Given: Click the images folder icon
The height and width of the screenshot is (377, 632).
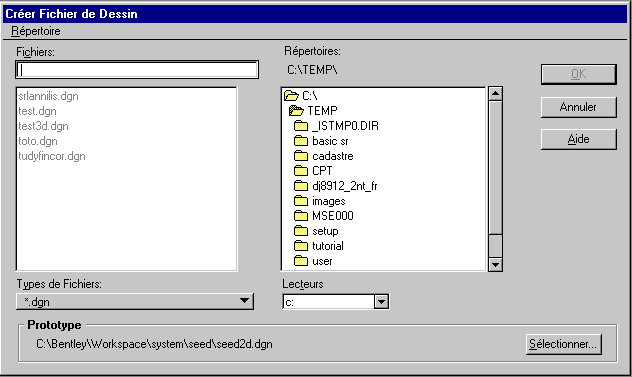Looking at the screenshot, I should tap(301, 201).
